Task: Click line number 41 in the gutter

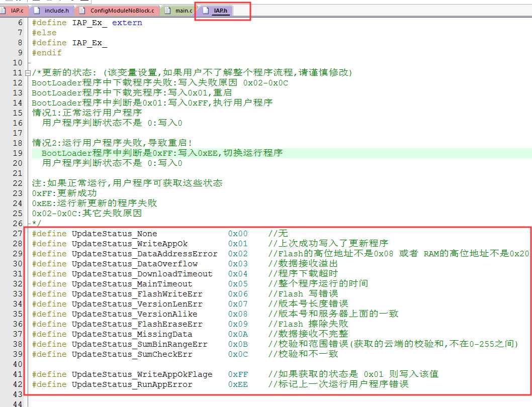Action: click(x=18, y=374)
